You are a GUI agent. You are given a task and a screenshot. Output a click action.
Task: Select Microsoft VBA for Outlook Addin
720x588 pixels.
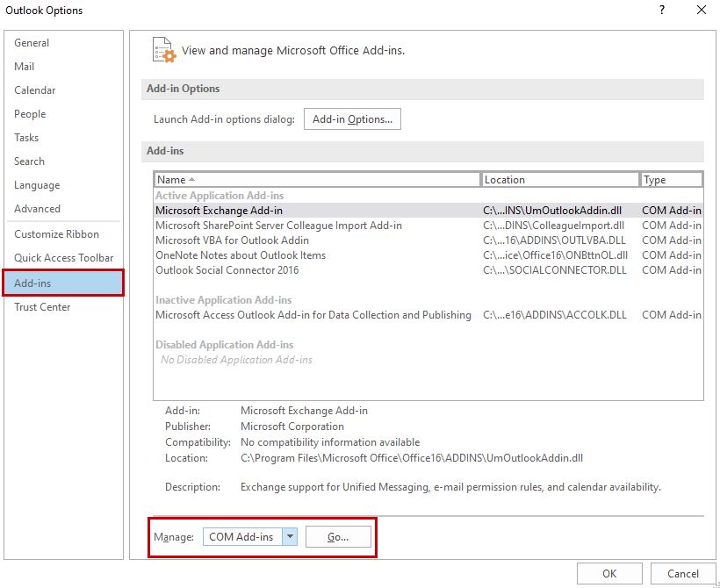[428, 240]
